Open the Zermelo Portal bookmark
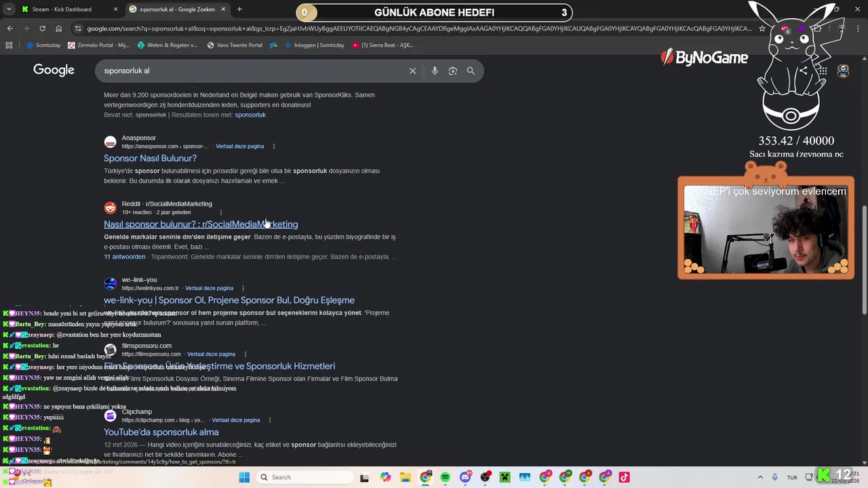 click(99, 45)
